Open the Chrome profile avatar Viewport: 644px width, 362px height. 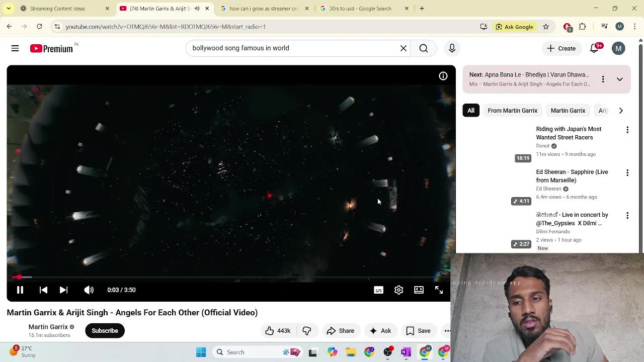620,27
